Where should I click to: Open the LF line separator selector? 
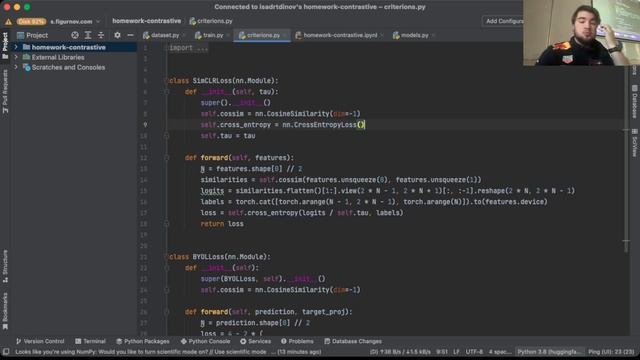[x=456, y=352]
